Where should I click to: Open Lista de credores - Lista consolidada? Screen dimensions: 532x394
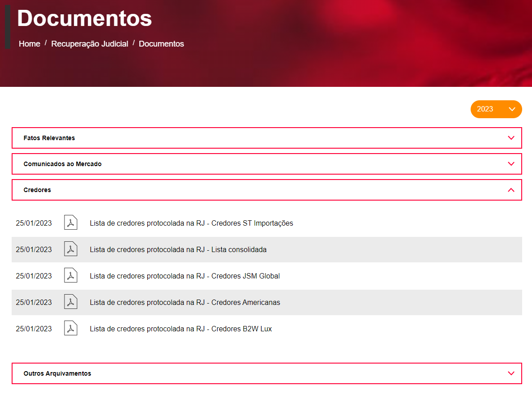178,249
